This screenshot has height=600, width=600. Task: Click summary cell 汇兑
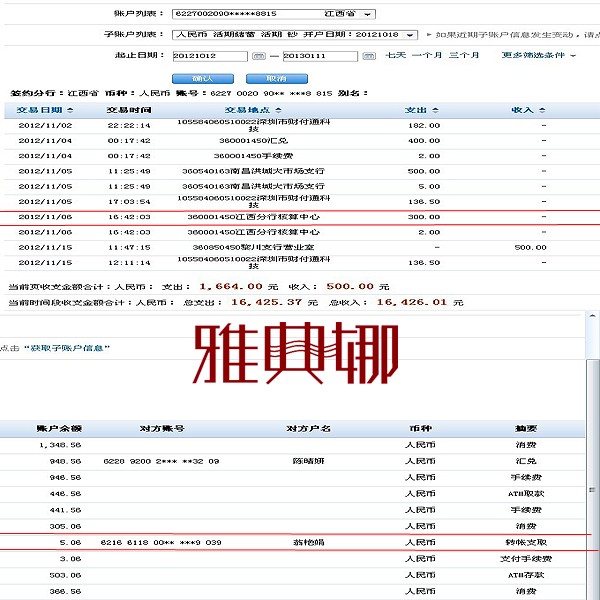(526, 461)
